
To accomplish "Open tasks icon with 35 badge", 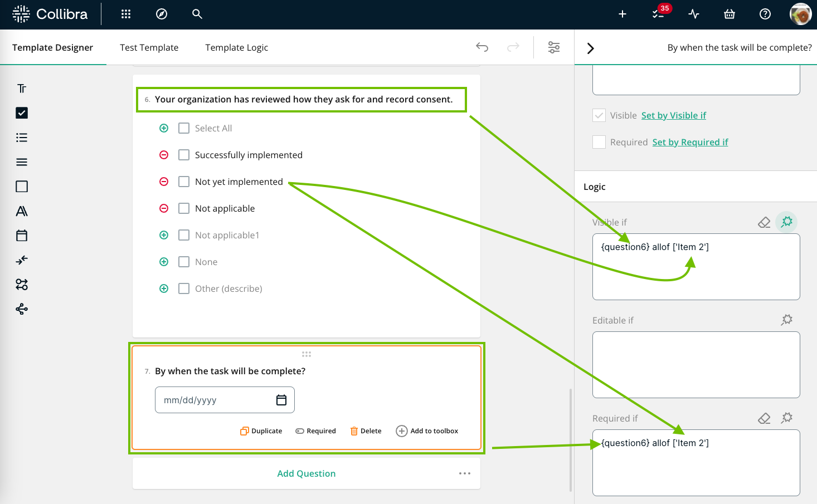I will click(658, 14).
